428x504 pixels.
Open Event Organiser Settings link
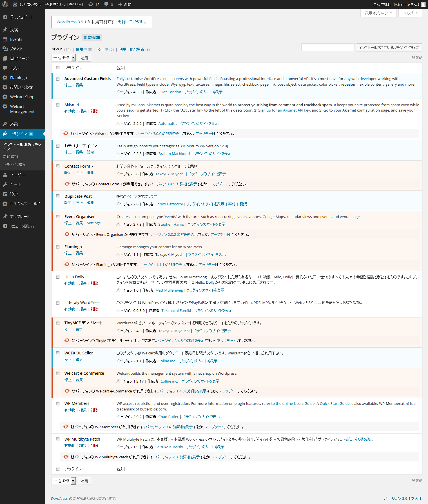(x=93, y=223)
